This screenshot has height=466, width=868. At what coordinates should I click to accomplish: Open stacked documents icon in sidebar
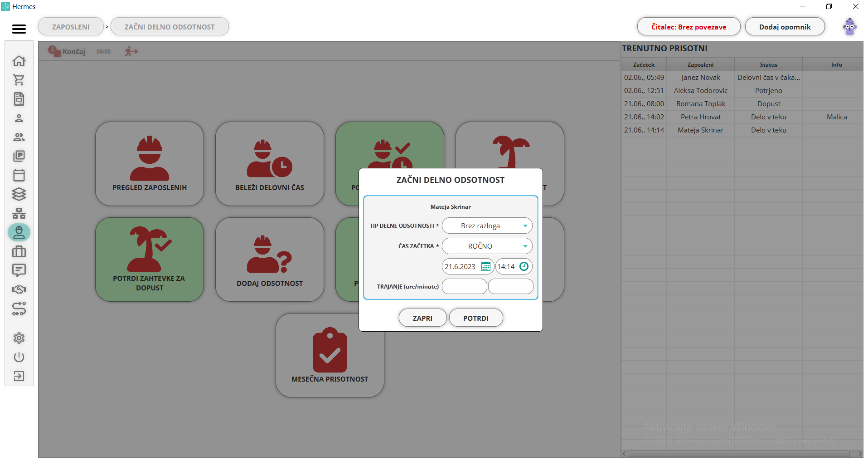(19, 156)
